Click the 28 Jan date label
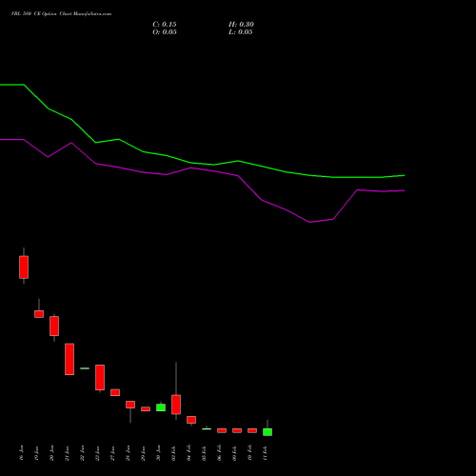 tap(128, 453)
